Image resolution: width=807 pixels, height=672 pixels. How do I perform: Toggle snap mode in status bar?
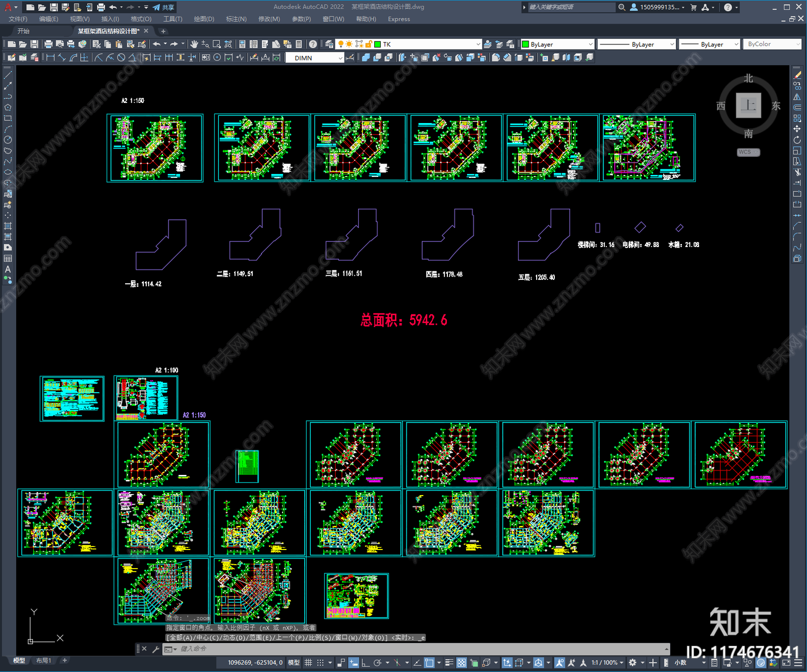point(320,662)
